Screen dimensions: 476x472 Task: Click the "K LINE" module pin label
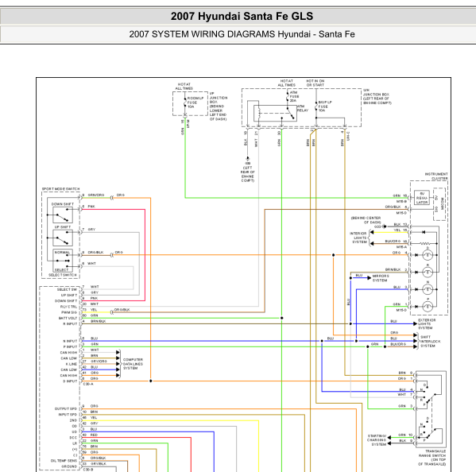click(72, 364)
